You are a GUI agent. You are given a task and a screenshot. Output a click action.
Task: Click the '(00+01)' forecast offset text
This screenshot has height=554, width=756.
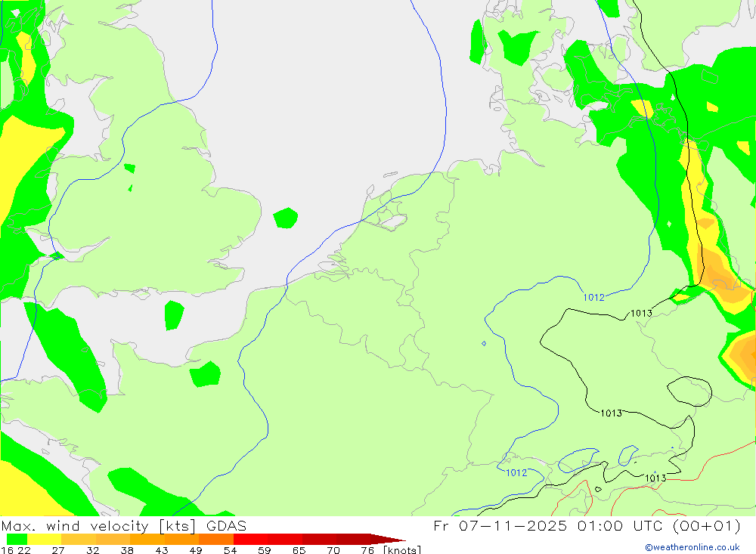click(x=706, y=526)
